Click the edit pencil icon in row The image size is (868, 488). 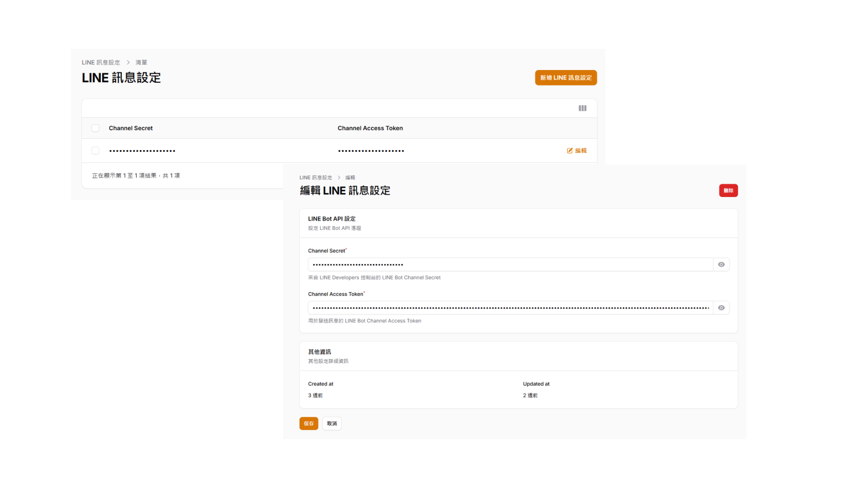click(x=570, y=151)
